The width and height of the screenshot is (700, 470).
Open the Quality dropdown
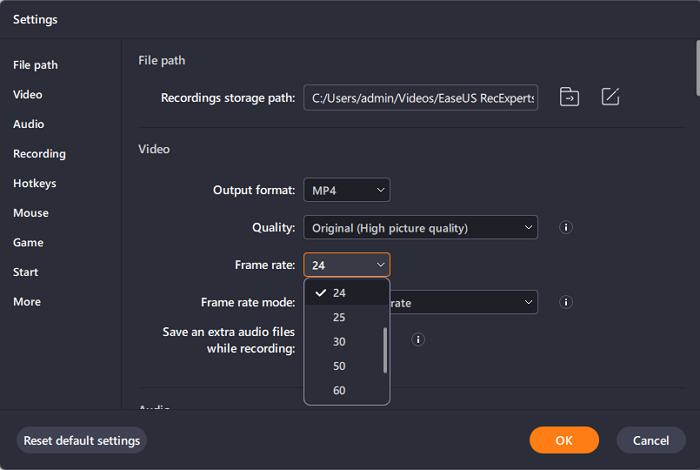421,228
